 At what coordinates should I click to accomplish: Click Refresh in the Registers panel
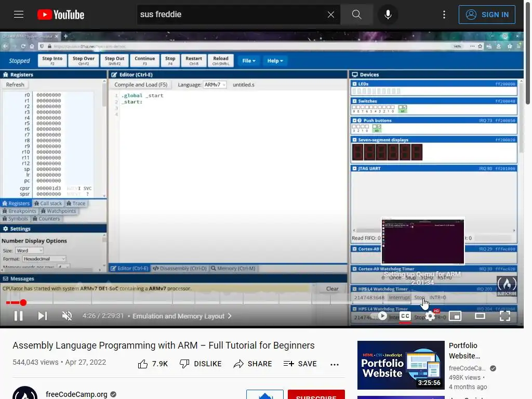click(15, 85)
